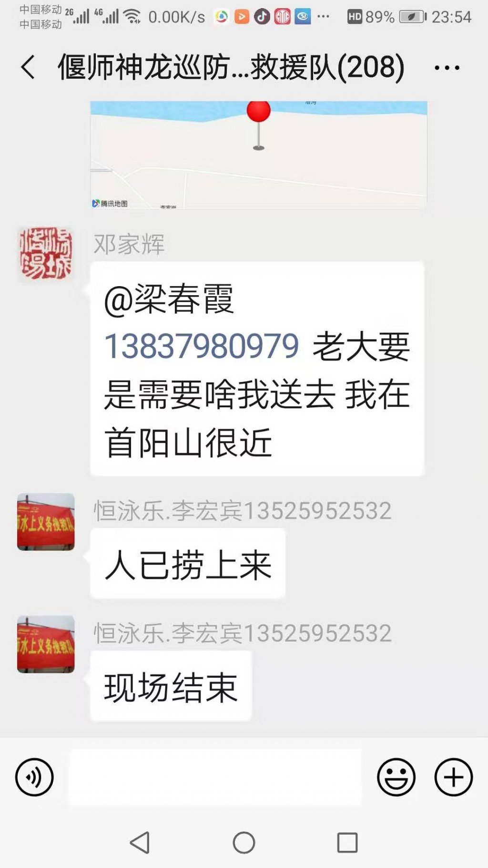This screenshot has height=868, width=488.
Task: Tap the Android back navigation button
Action: tap(140, 843)
